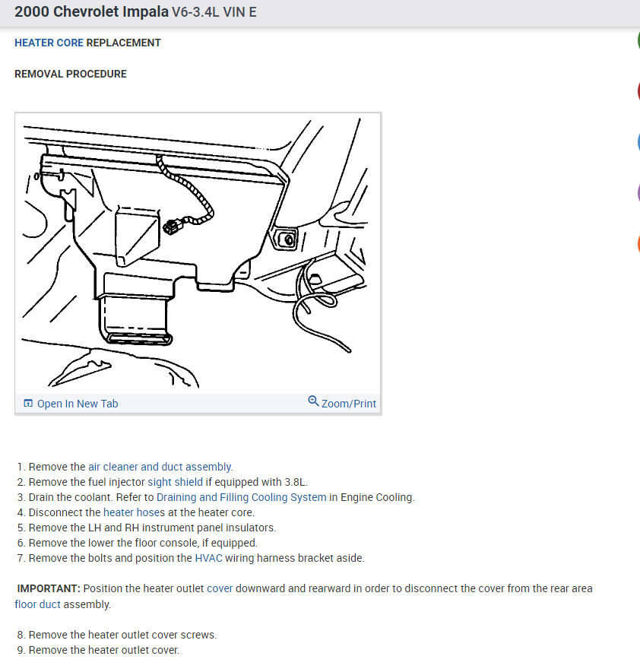Open the HVAC link in step 7
The image size is (640, 672).
coord(208,558)
